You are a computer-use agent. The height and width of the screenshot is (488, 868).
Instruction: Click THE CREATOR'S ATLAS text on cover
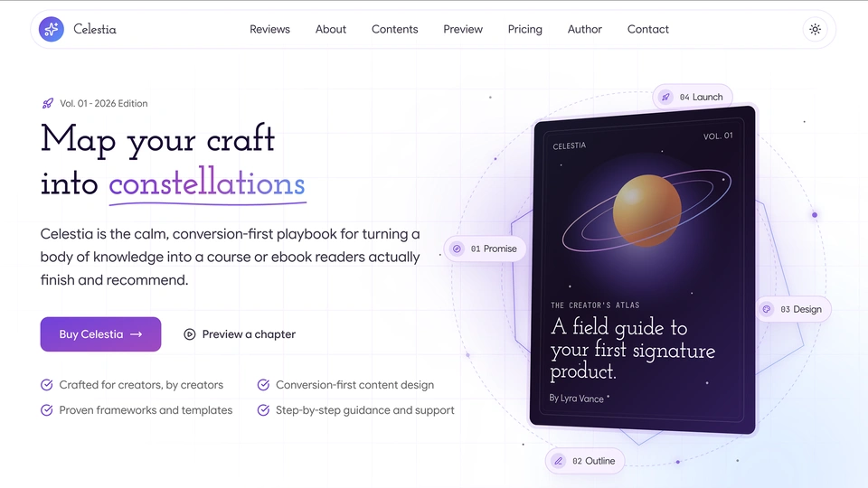tap(595, 305)
